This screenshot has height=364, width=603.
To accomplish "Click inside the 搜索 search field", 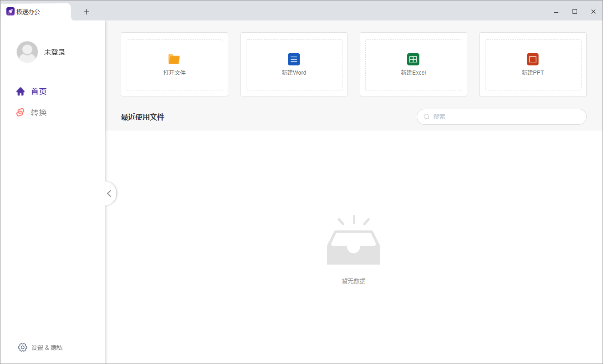I will pyautogui.click(x=501, y=116).
